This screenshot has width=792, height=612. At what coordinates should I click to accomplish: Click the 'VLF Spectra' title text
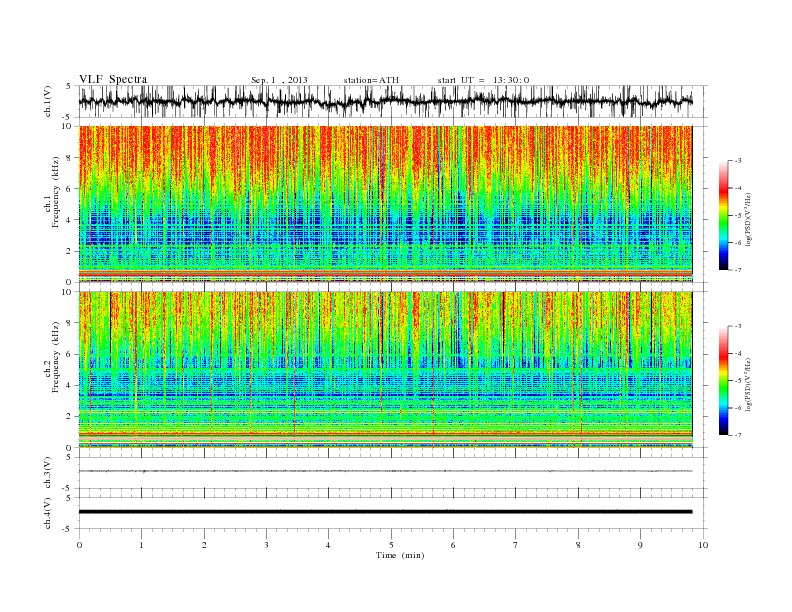tap(113, 79)
